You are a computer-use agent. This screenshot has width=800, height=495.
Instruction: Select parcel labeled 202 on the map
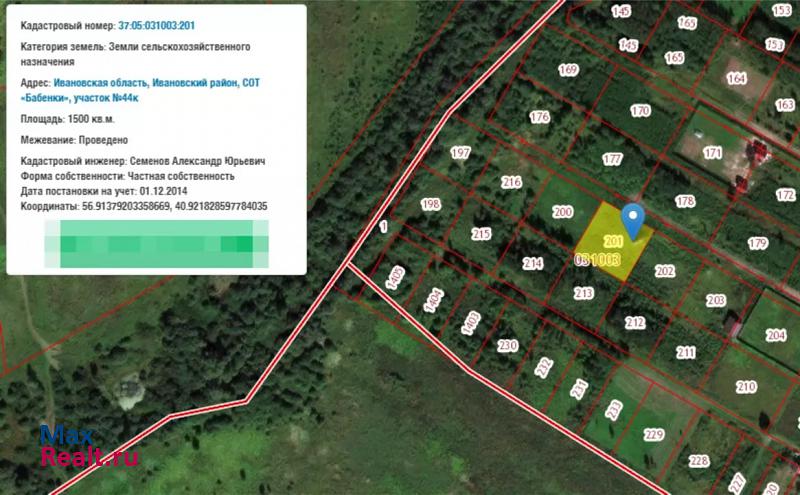pos(665,270)
